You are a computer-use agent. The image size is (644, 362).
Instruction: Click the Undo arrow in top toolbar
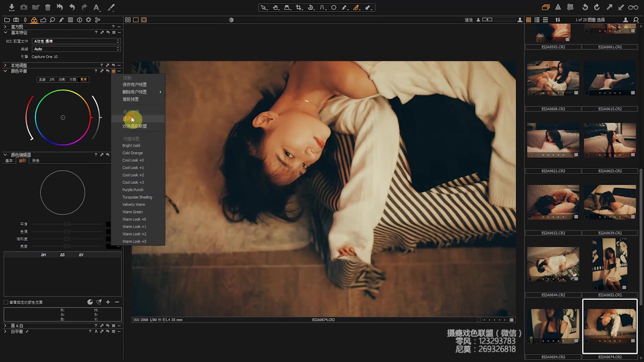coord(72,8)
